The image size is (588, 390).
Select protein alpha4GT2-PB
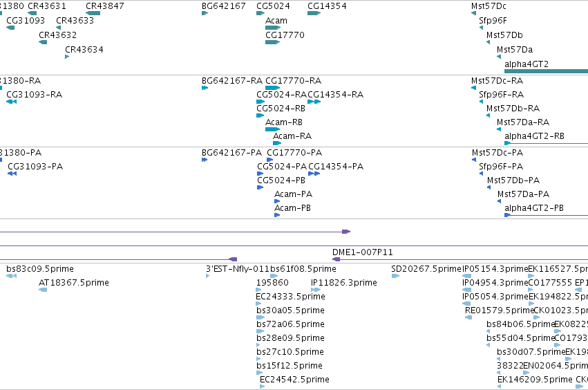(534, 208)
